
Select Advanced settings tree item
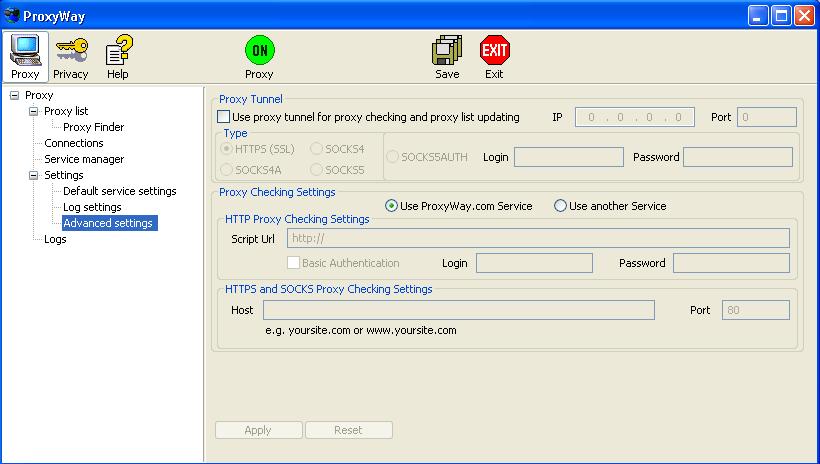(x=109, y=223)
